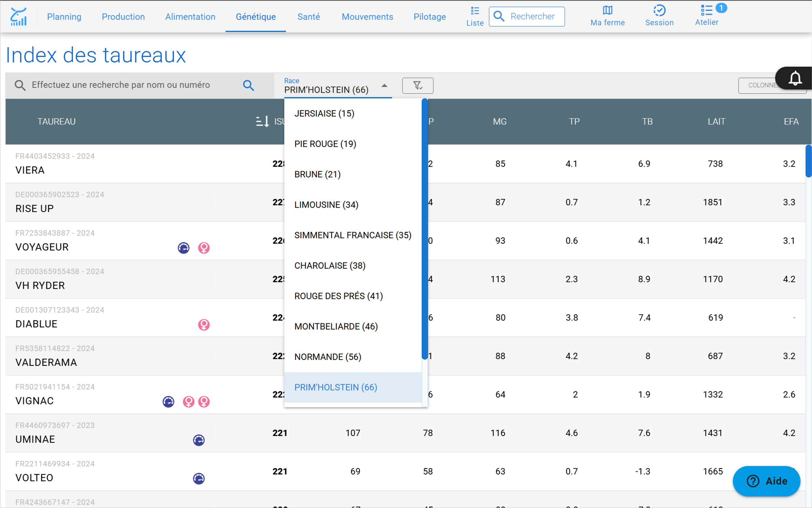This screenshot has height=508, width=812.
Task: Open the Session icon
Action: pyautogui.click(x=659, y=16)
